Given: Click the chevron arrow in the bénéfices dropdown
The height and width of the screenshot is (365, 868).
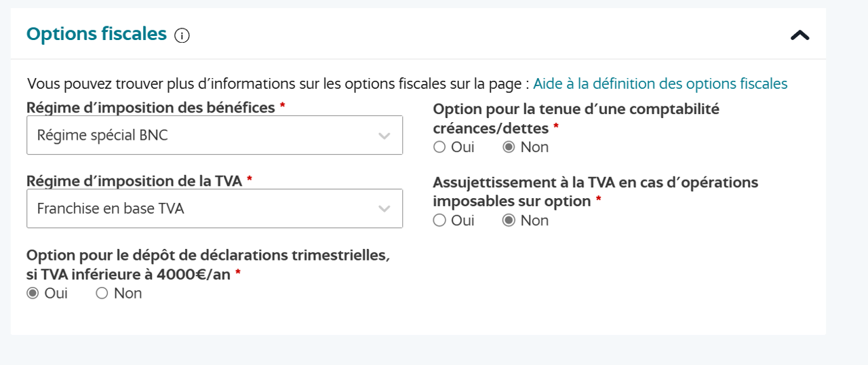Looking at the screenshot, I should pos(384,136).
